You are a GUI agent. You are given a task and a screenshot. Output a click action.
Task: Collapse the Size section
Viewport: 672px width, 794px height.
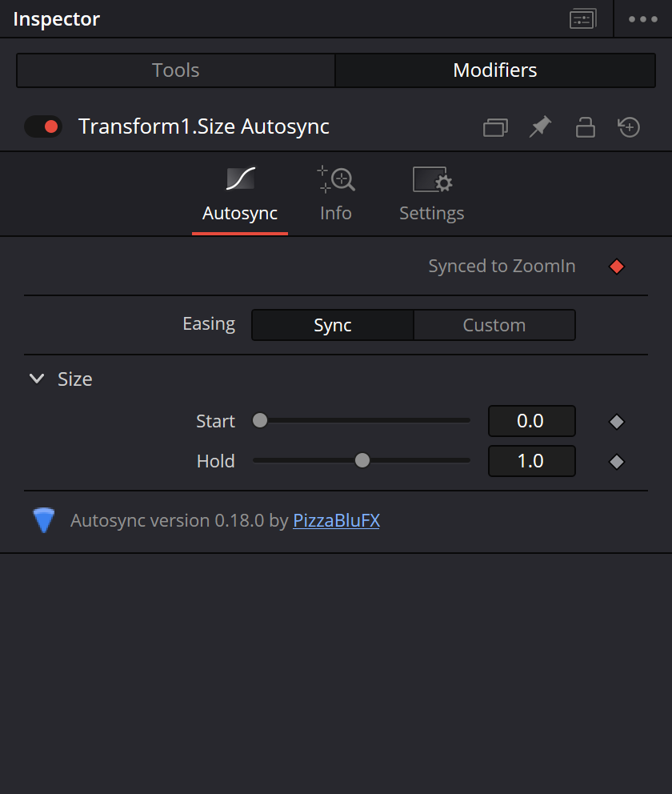pos(37,379)
